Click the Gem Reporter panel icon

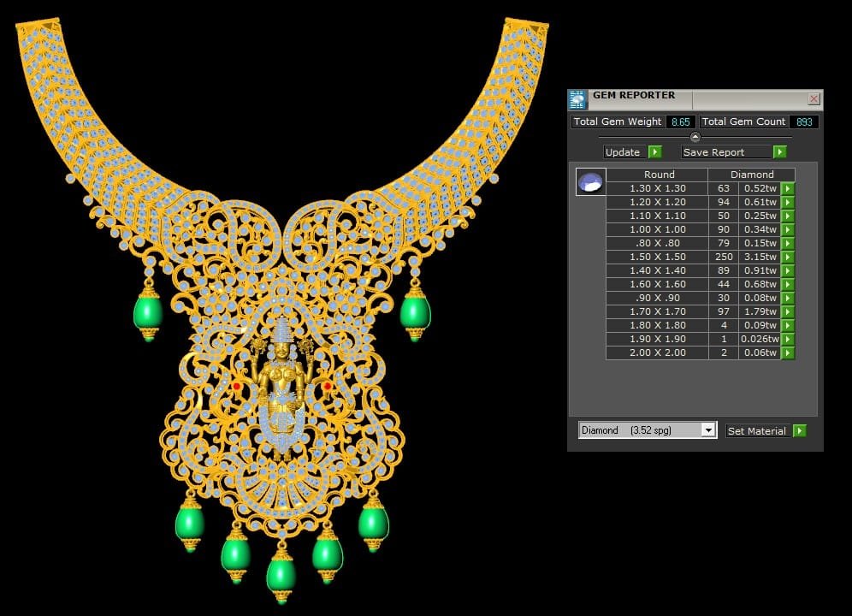tap(578, 99)
